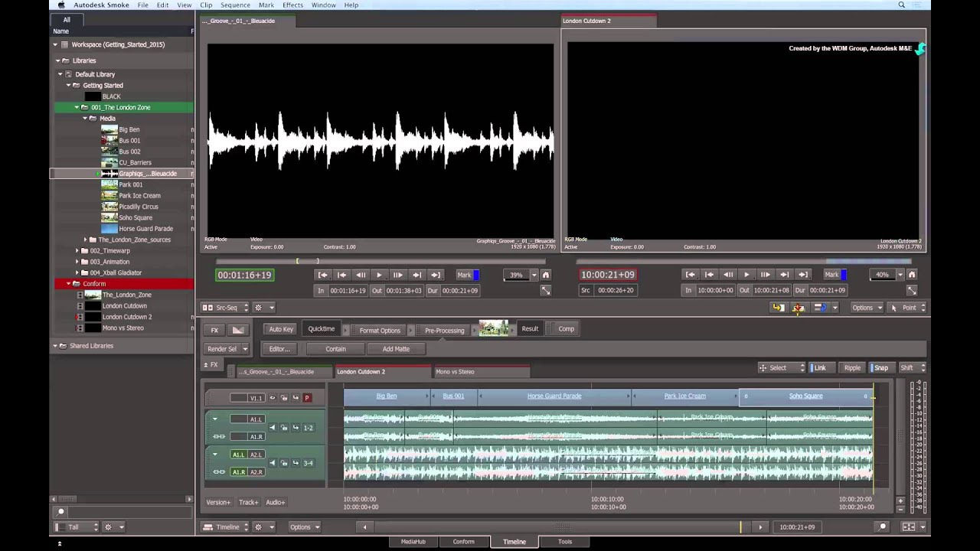Open the Sequence menu
The image size is (980, 551).
pyautogui.click(x=235, y=5)
